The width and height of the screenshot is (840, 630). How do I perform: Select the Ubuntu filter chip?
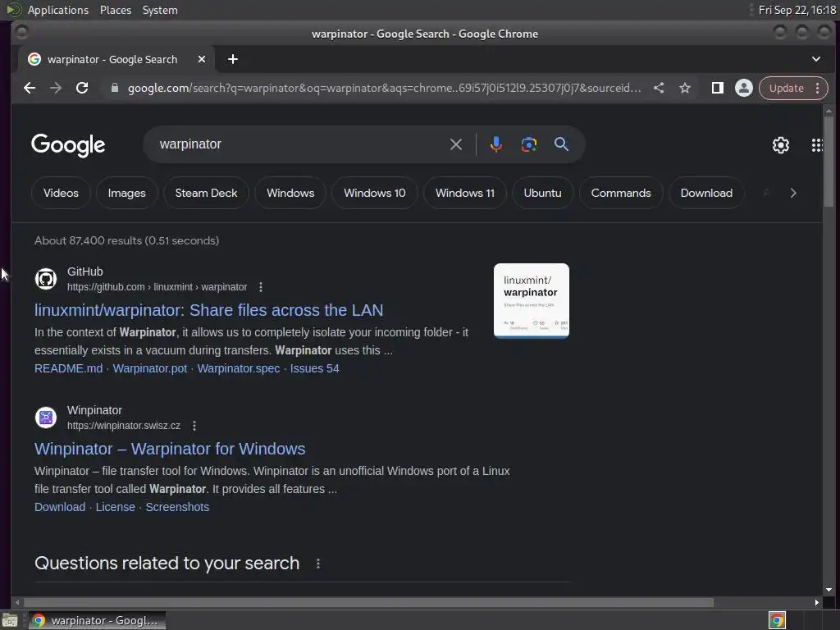tap(543, 193)
